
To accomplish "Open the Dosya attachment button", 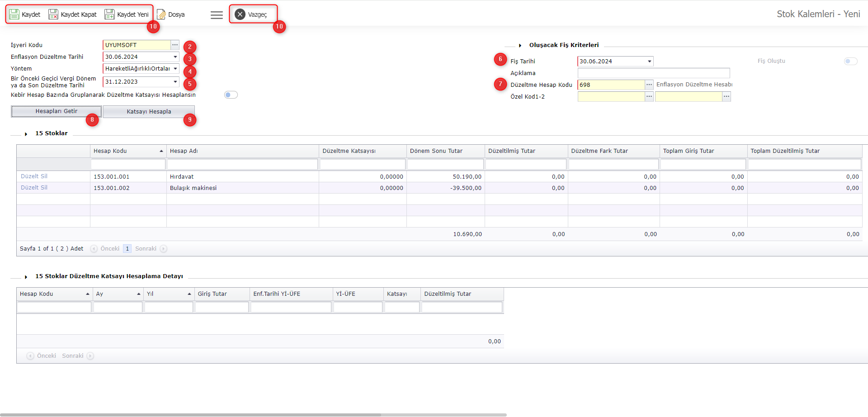I will coord(171,14).
